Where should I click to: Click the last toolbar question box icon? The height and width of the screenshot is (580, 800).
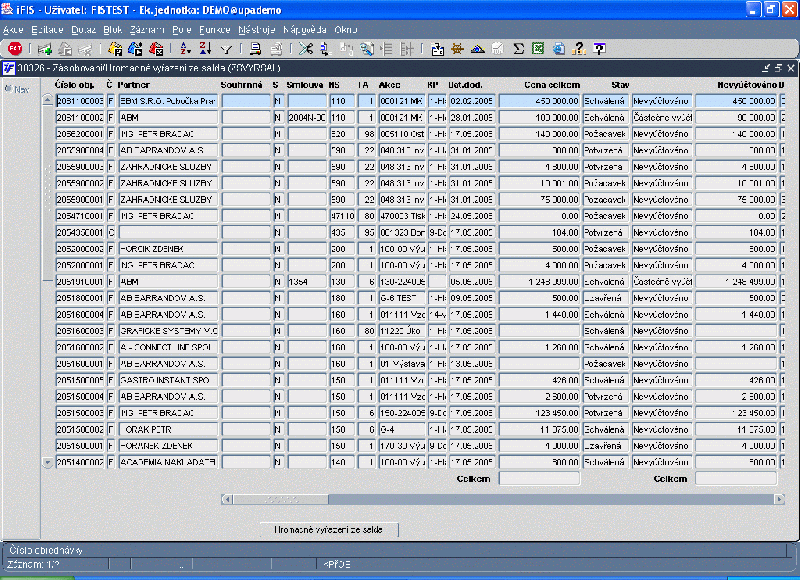(599, 49)
